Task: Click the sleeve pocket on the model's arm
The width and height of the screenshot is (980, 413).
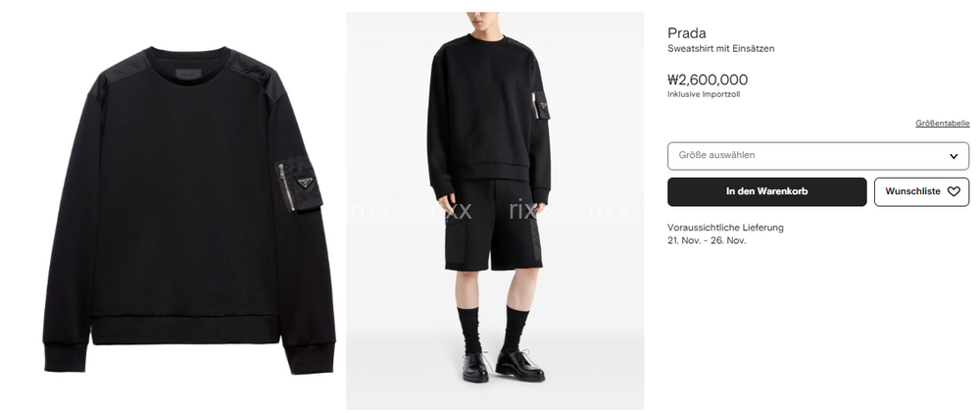Action: point(540,106)
